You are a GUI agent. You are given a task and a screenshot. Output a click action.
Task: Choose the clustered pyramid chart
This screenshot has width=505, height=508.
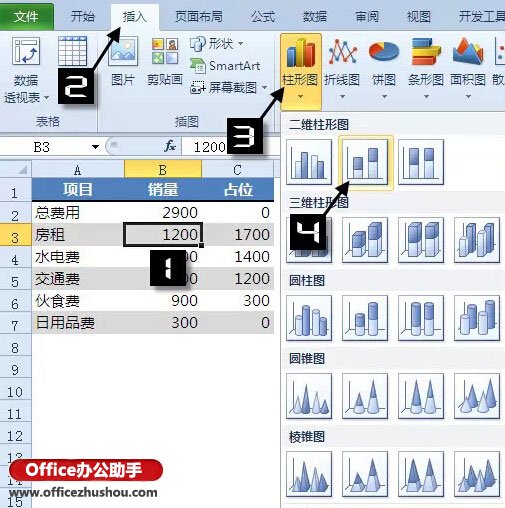[x=309, y=474]
